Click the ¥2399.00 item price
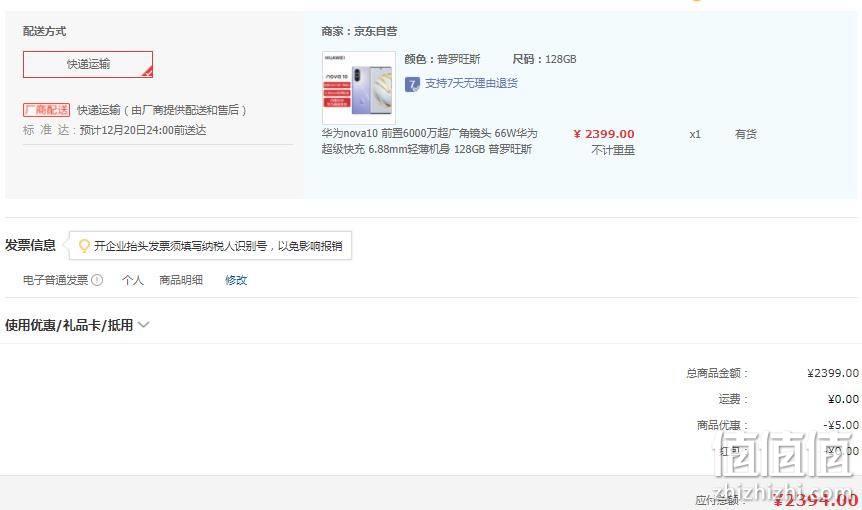The width and height of the screenshot is (862, 510). pyautogui.click(x=604, y=134)
